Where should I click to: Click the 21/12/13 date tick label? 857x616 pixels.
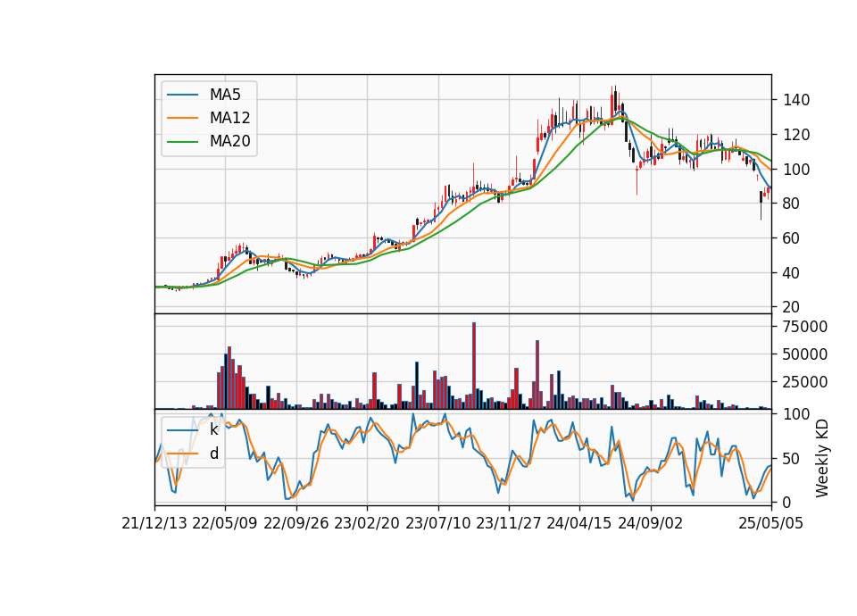pyautogui.click(x=154, y=523)
